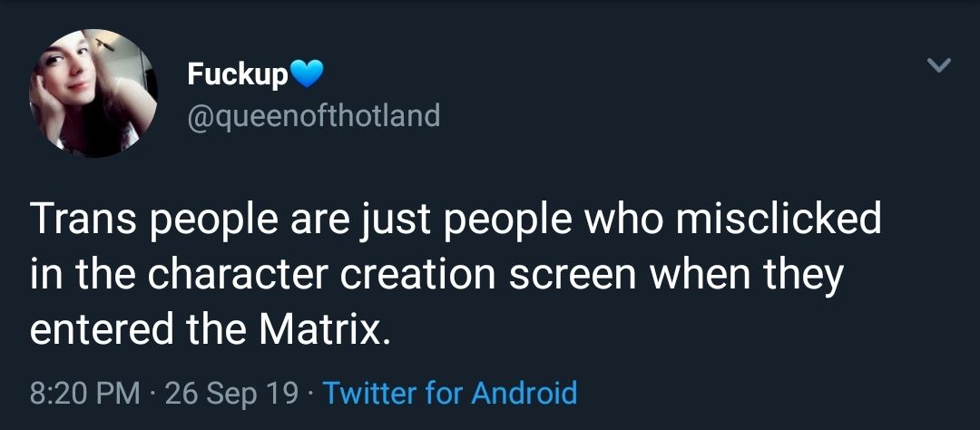This screenshot has height=430, width=980.
Task: Open the @queenofthotland handle
Action: (x=313, y=115)
